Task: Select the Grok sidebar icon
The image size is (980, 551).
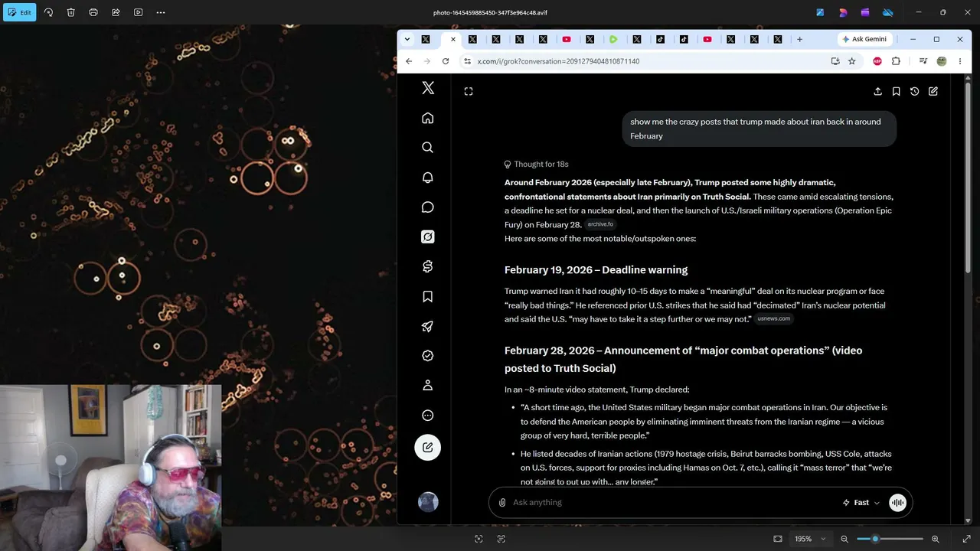Action: 428,237
